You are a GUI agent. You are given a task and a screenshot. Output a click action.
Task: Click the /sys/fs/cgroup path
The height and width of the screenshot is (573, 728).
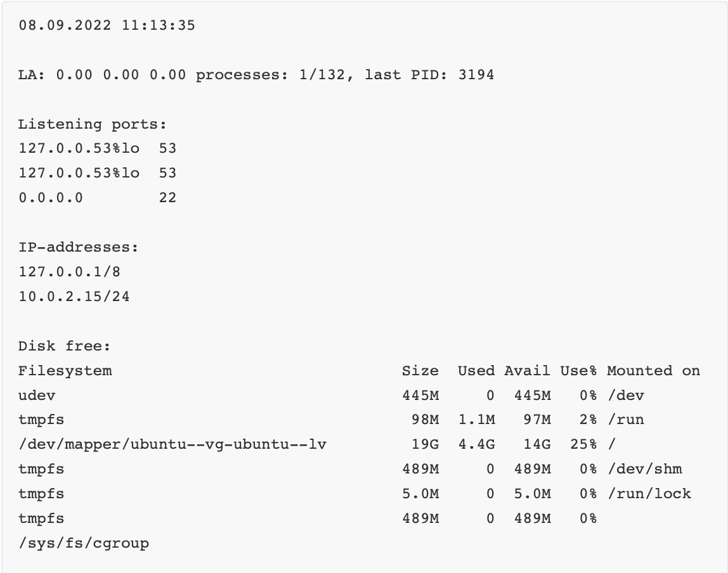point(83,543)
